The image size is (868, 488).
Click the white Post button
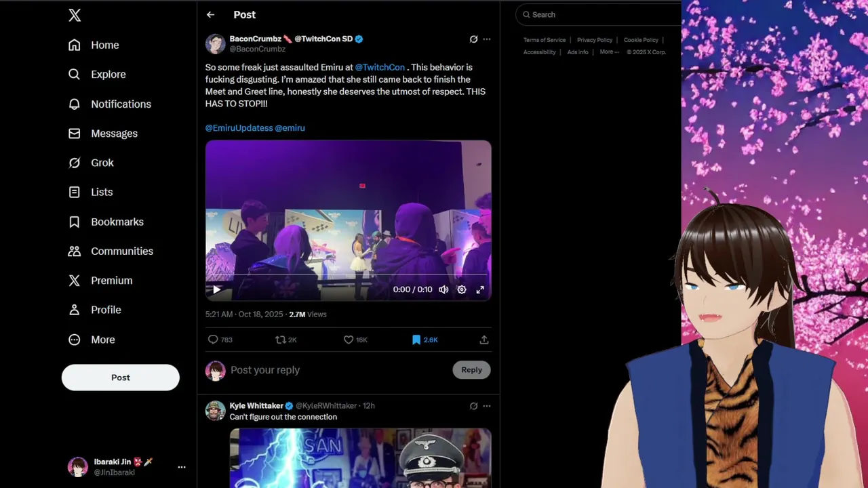point(121,378)
